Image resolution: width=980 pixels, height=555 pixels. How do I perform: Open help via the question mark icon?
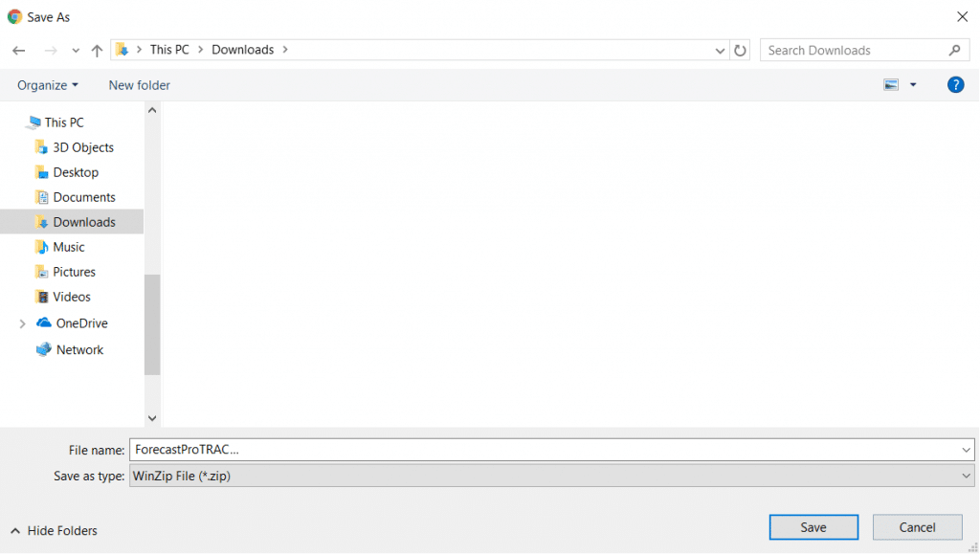click(955, 84)
